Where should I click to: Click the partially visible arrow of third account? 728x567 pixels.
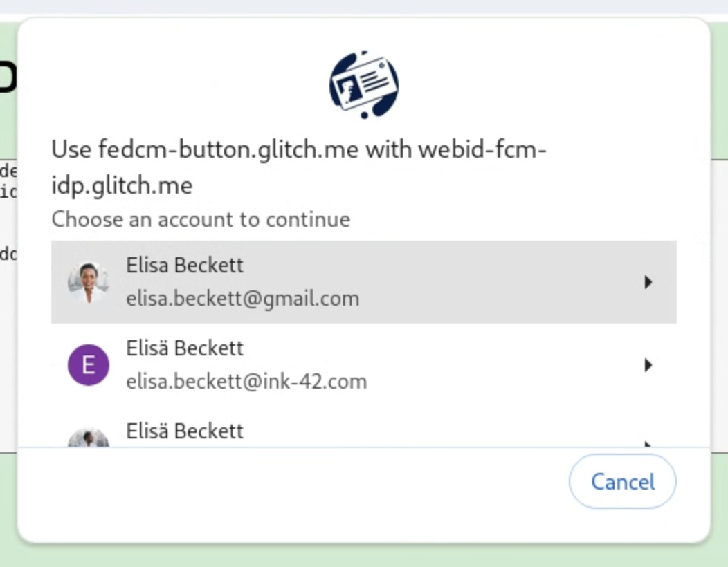pyautogui.click(x=648, y=443)
